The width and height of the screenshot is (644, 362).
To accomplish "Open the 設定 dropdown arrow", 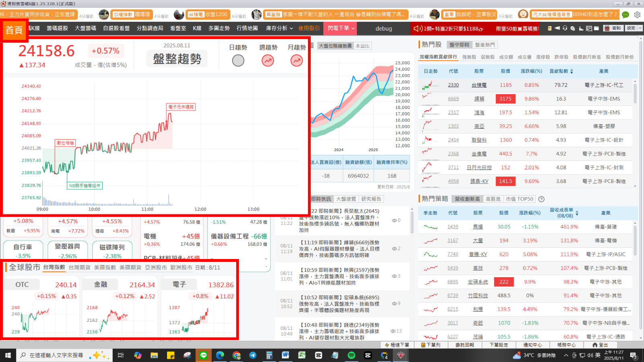I will pos(640,29).
